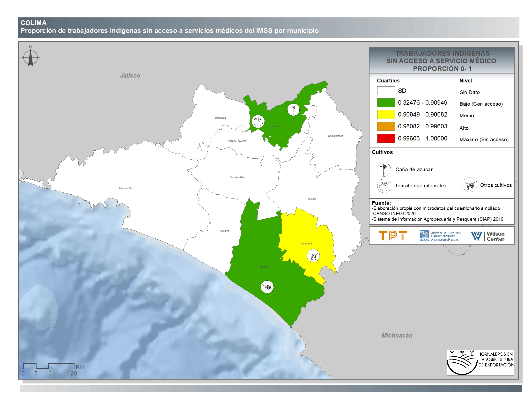Click the yellow legend swatch
Viewport: 532px width, 411px height.
(386, 114)
